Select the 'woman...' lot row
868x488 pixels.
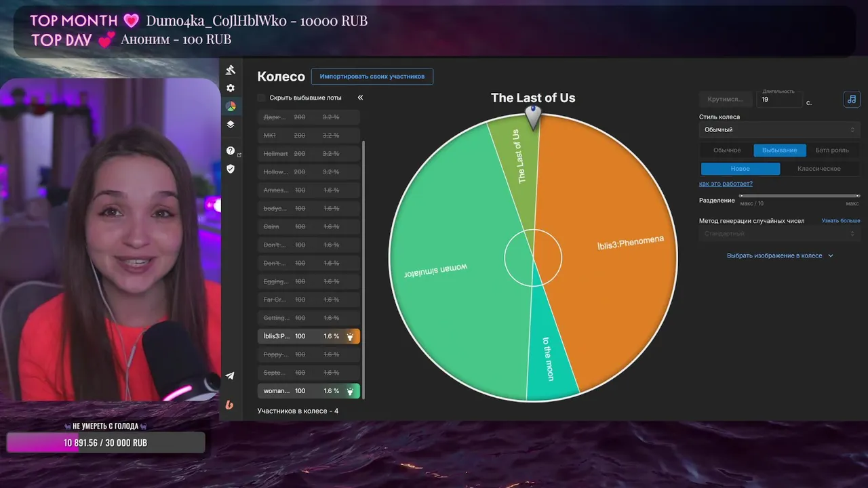[x=309, y=391]
